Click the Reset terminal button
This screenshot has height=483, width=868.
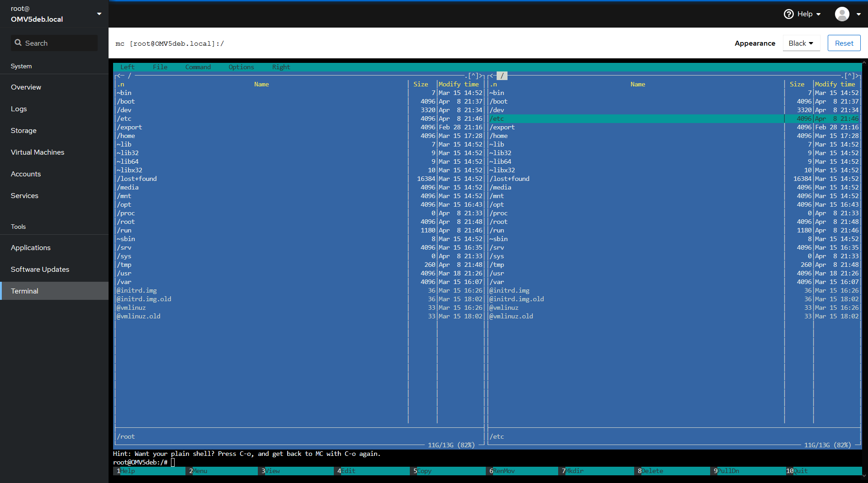[844, 43]
